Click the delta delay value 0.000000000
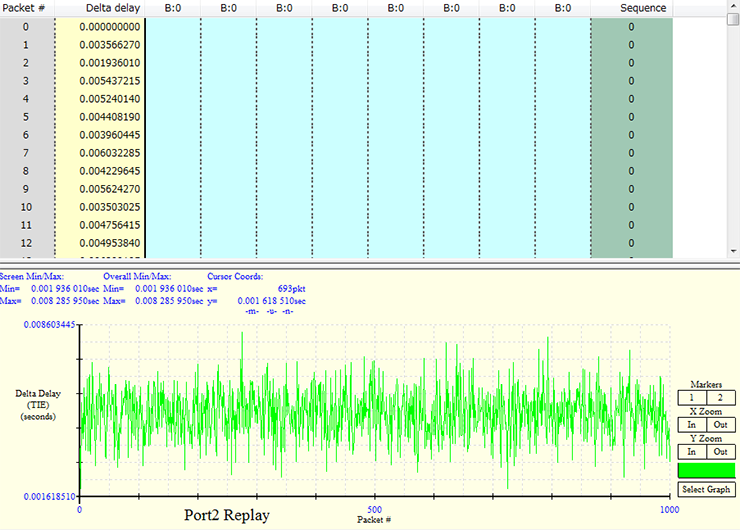The height and width of the screenshot is (530, 740). click(109, 27)
